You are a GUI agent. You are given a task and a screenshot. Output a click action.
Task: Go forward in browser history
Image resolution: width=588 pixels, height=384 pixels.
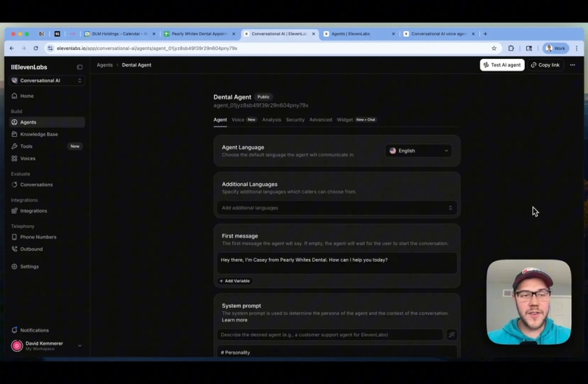(x=24, y=49)
